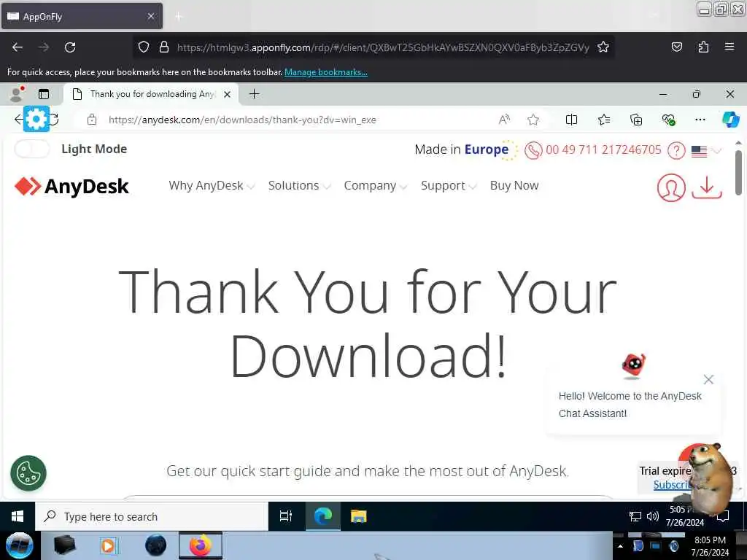Reload the AppOnFly page in Firefox

[70, 47]
